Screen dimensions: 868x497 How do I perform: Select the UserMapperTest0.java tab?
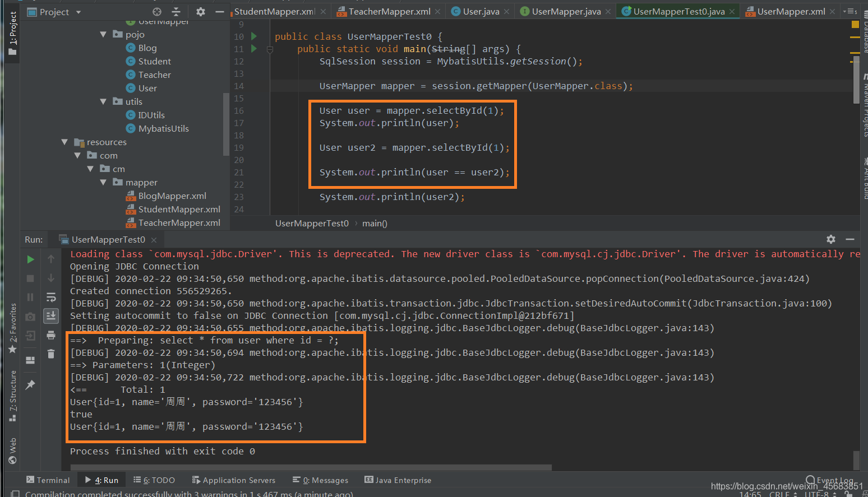click(678, 11)
